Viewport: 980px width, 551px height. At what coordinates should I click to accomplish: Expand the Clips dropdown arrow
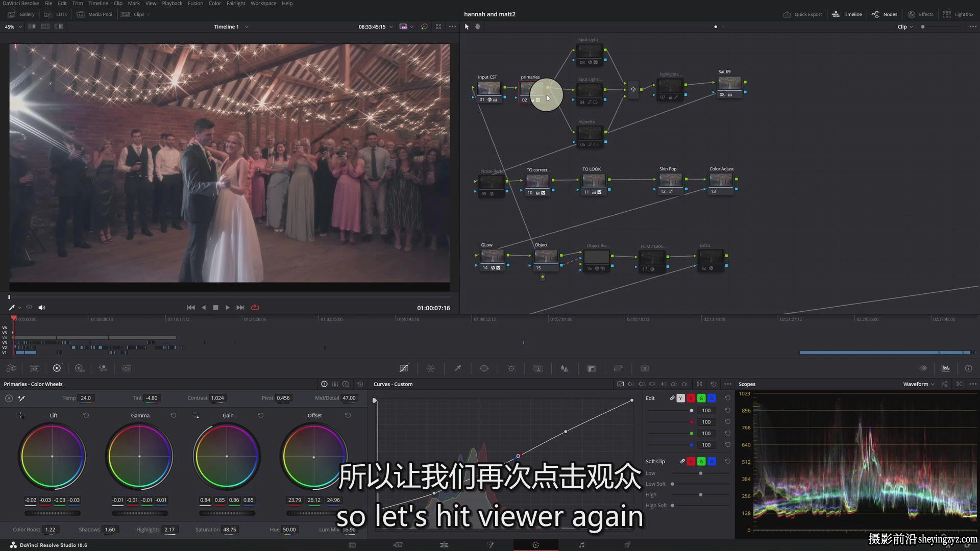[149, 14]
